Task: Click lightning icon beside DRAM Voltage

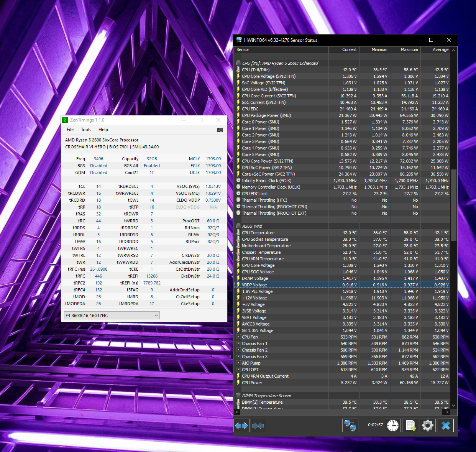Action: tap(238, 278)
